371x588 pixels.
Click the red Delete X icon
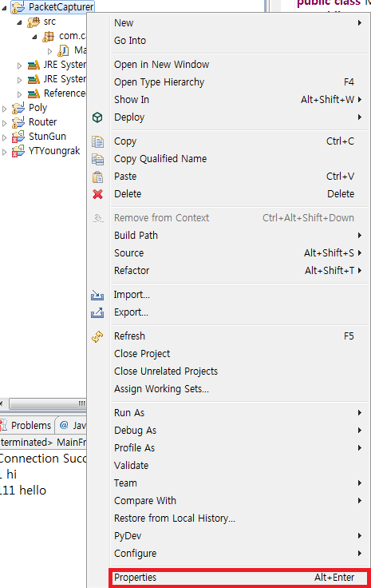97,194
